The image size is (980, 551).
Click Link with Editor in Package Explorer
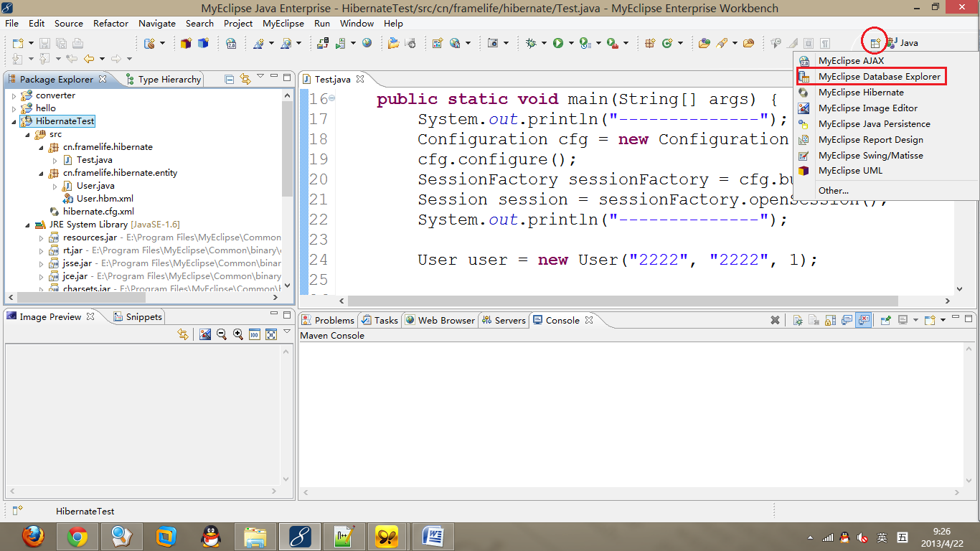(x=245, y=78)
